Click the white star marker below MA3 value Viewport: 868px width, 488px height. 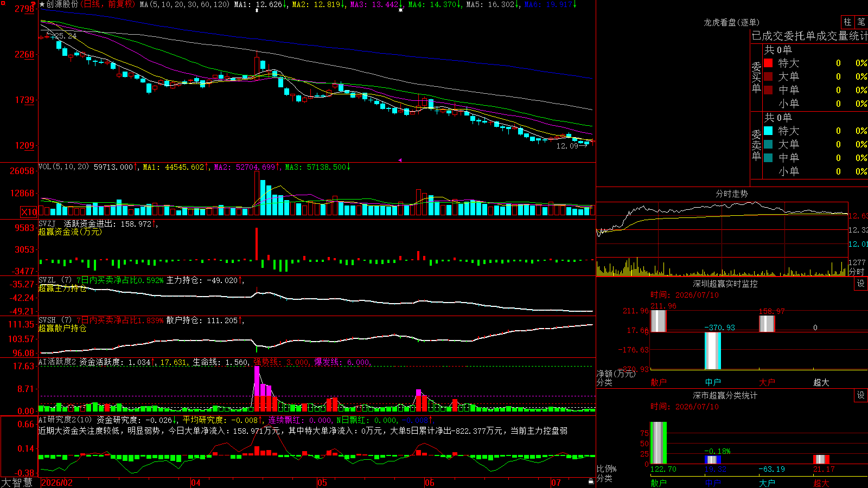pos(400,10)
